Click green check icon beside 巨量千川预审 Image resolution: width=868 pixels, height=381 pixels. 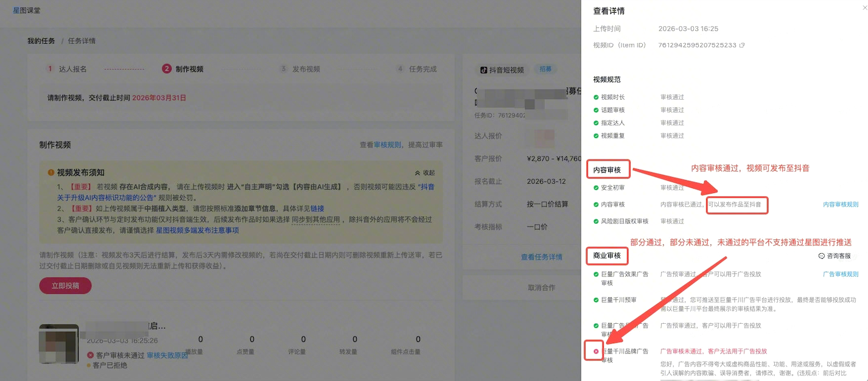point(596,300)
